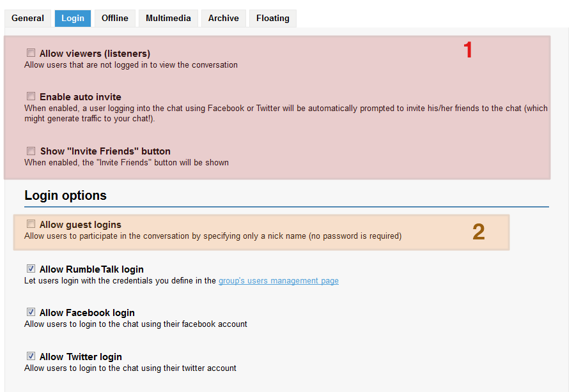Open the Archive settings tab
This screenshot has height=392, width=574.
pos(223,18)
